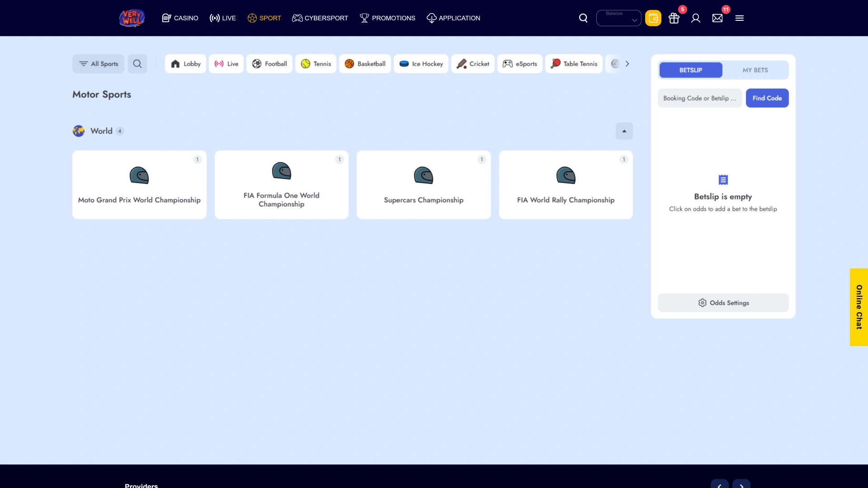
Task: Collapse the World section
Action: pos(624,131)
